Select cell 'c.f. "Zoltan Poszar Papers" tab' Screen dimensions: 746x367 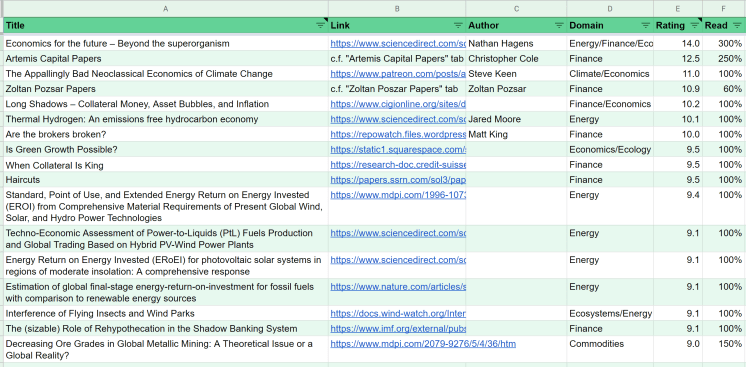click(x=397, y=89)
